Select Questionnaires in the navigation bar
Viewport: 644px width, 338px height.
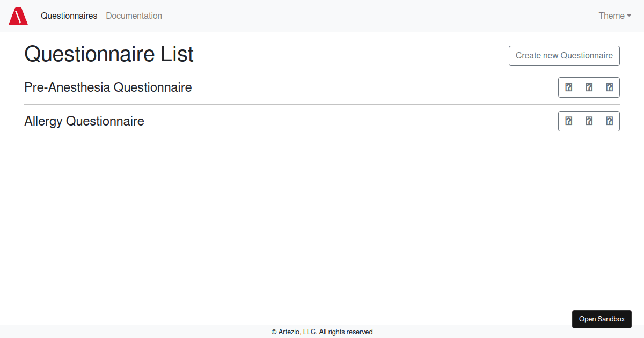[69, 16]
